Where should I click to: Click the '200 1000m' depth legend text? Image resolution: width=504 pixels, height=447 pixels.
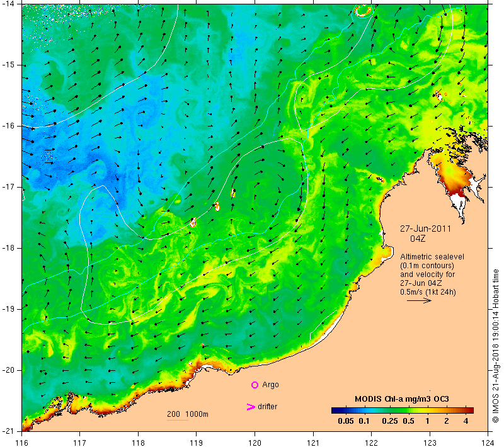[x=187, y=414]
